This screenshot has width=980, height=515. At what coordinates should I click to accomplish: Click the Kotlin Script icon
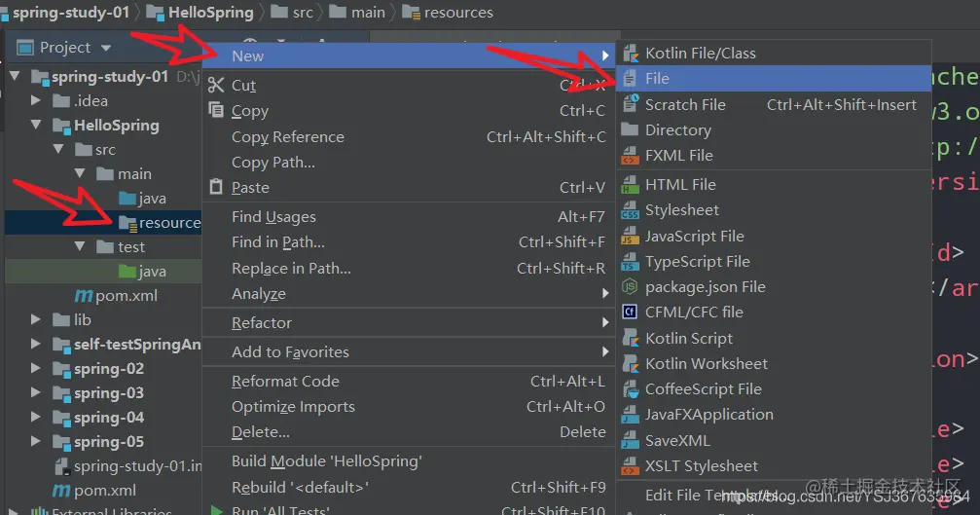point(631,338)
